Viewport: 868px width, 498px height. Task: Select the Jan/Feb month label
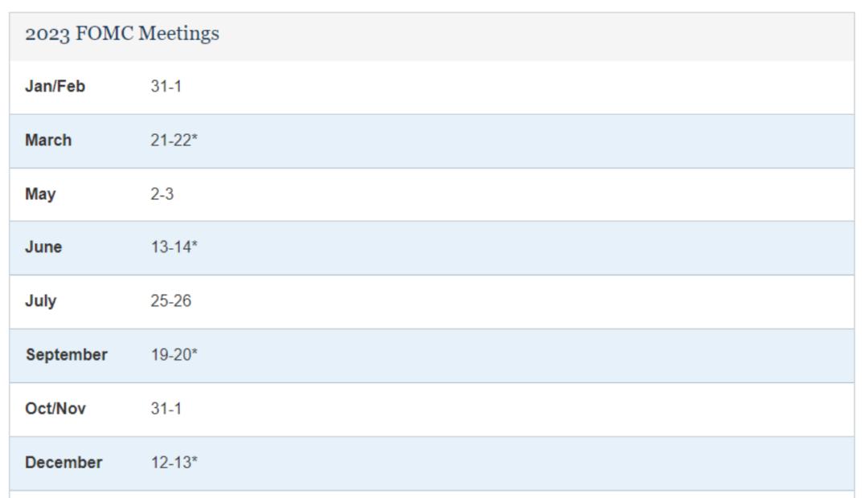point(55,86)
